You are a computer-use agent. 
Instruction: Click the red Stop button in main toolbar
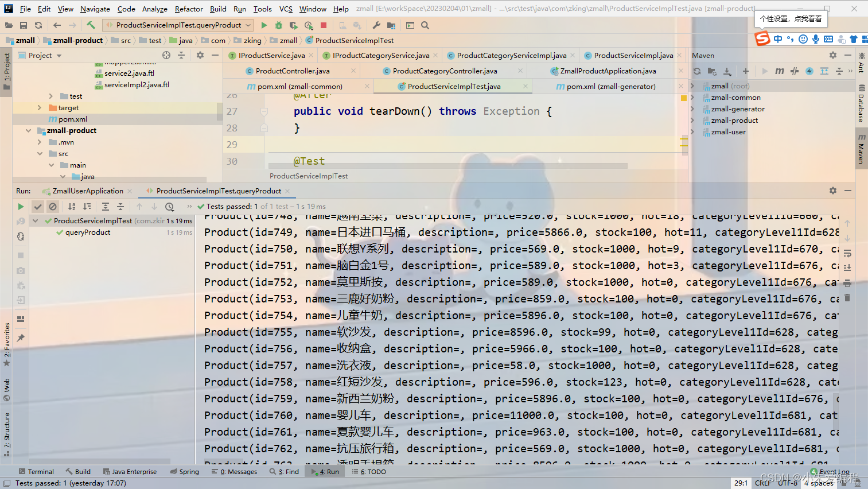tap(324, 25)
